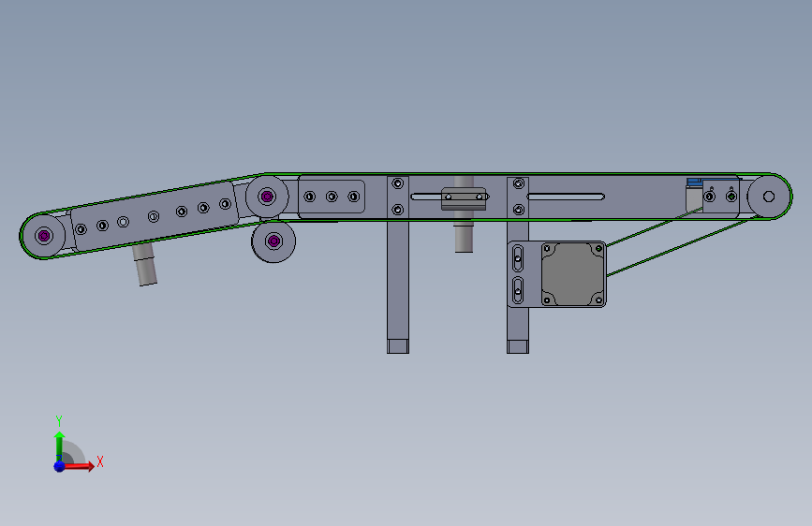Screen dimensions: 812x526
Task: Select the upper roller at the conveyor bend
Action: [x=267, y=197]
